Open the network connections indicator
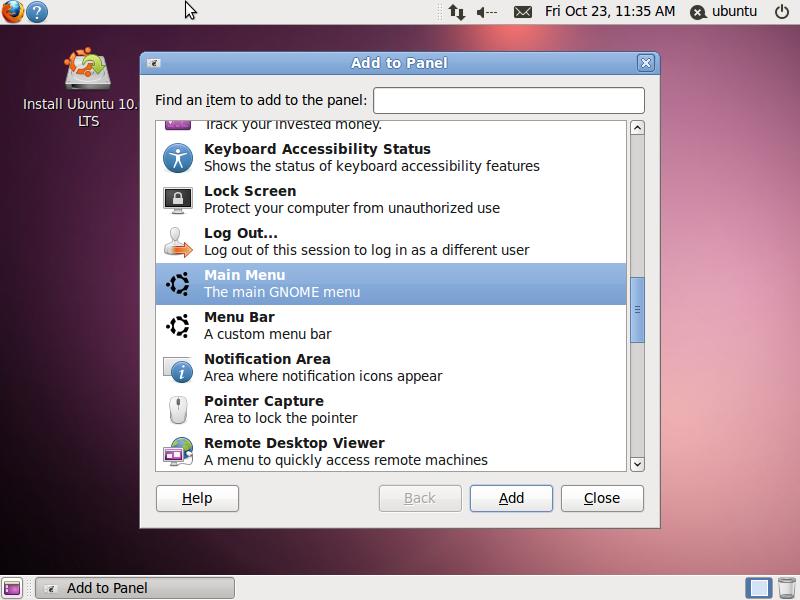Image resolution: width=800 pixels, height=600 pixels. pos(457,12)
